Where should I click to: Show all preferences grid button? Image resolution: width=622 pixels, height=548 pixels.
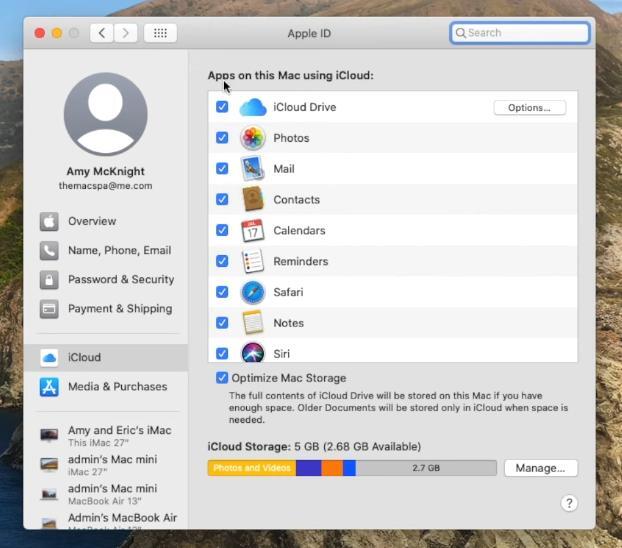159,33
